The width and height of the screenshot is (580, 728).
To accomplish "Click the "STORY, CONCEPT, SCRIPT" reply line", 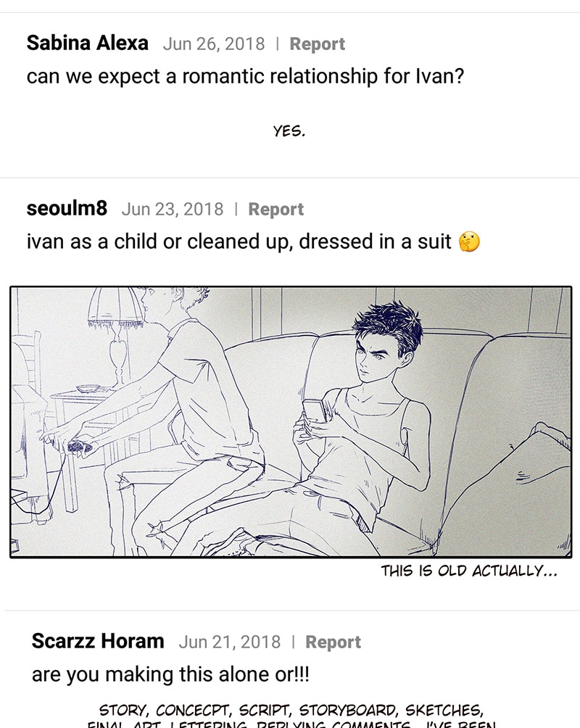I will click(291, 709).
